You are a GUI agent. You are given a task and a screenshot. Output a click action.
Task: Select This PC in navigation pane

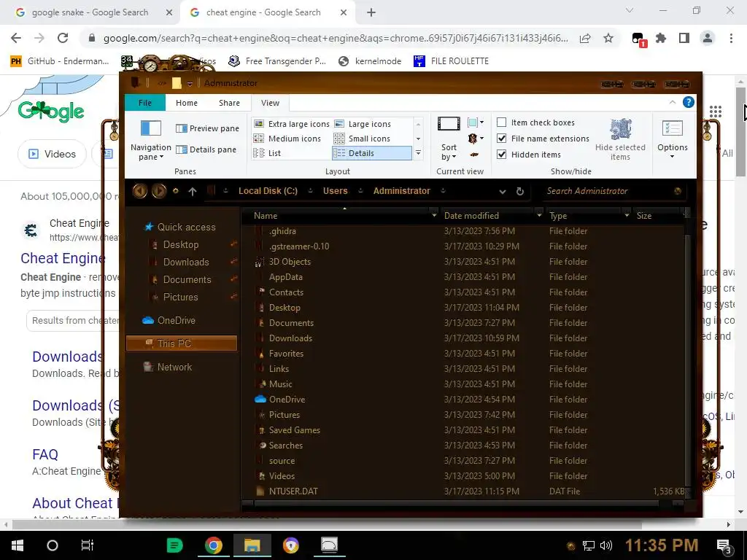[x=182, y=343]
